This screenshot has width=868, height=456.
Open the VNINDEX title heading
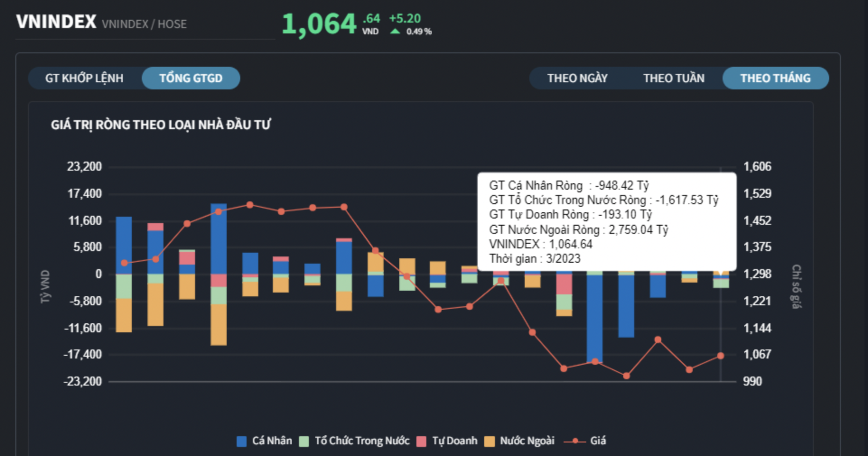point(56,22)
